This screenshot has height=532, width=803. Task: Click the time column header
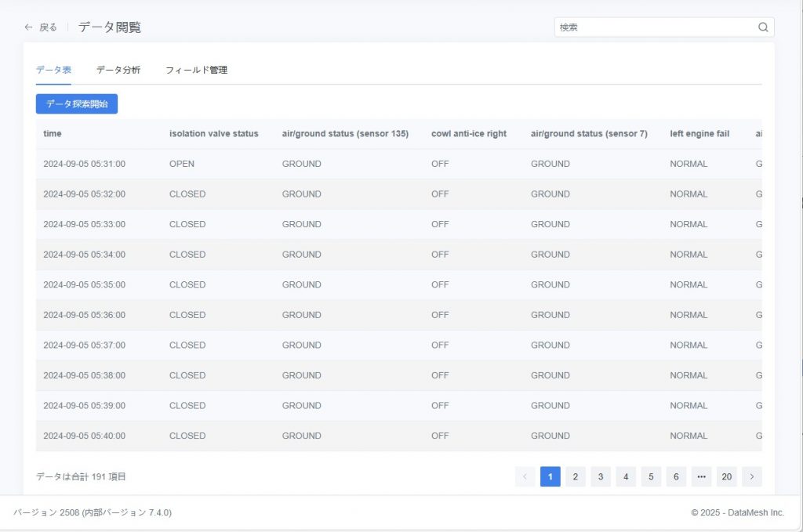53,134
